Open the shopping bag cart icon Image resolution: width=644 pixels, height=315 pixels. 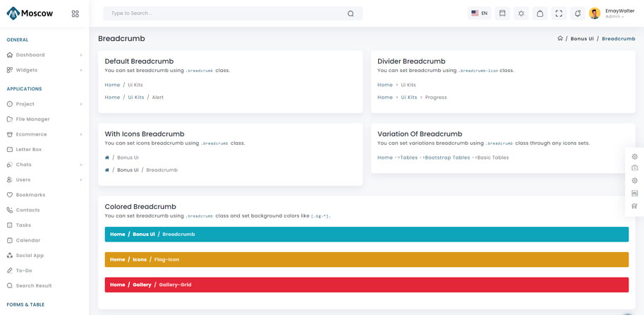click(x=540, y=13)
